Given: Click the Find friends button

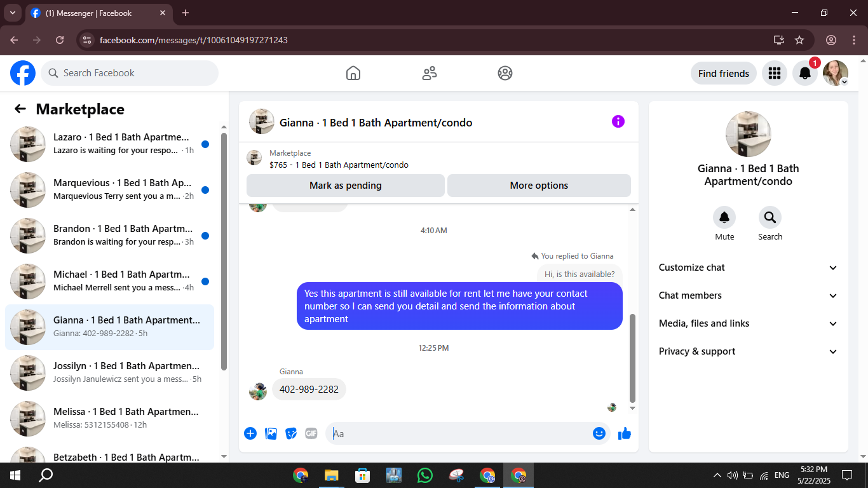Looking at the screenshot, I should [x=724, y=73].
